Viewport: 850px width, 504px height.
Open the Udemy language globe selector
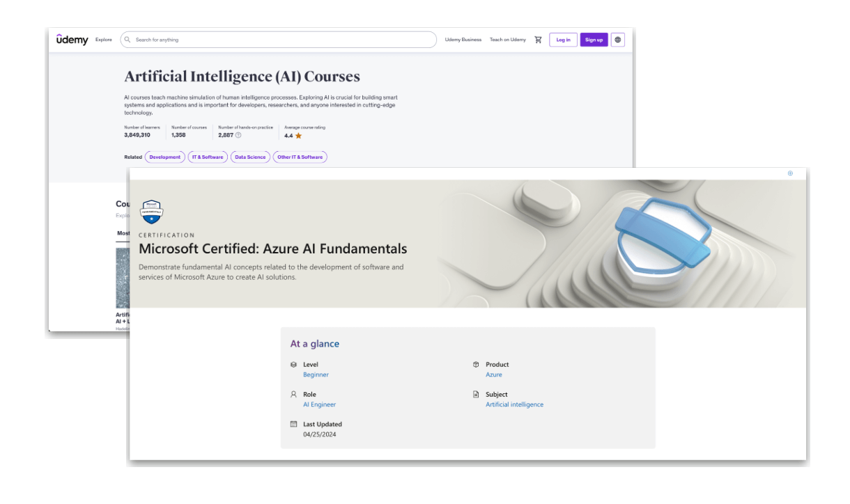618,40
